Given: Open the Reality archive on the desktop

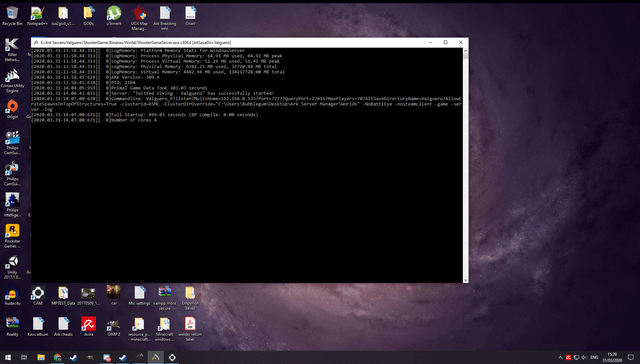Looking at the screenshot, I should [12, 327].
